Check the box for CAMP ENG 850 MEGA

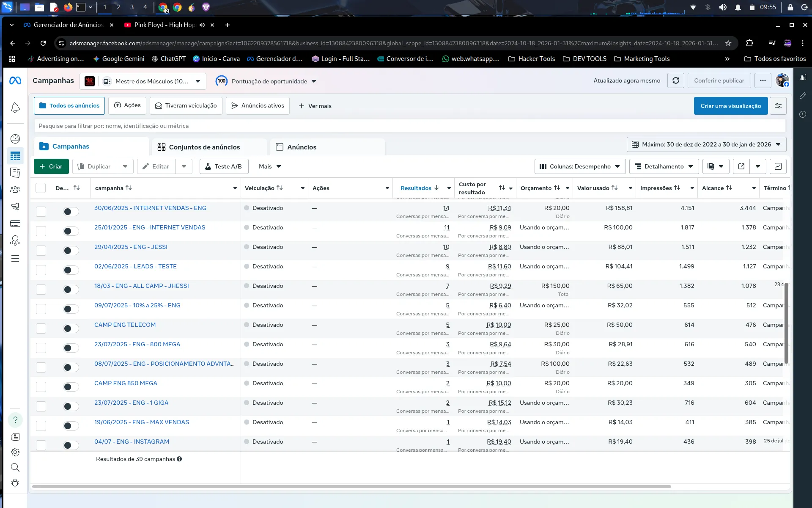41,387
